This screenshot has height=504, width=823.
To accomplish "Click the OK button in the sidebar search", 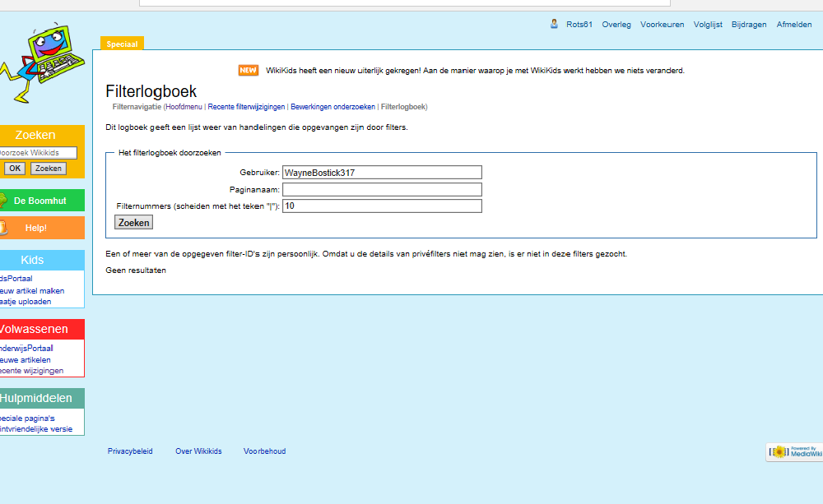I will (15, 169).
